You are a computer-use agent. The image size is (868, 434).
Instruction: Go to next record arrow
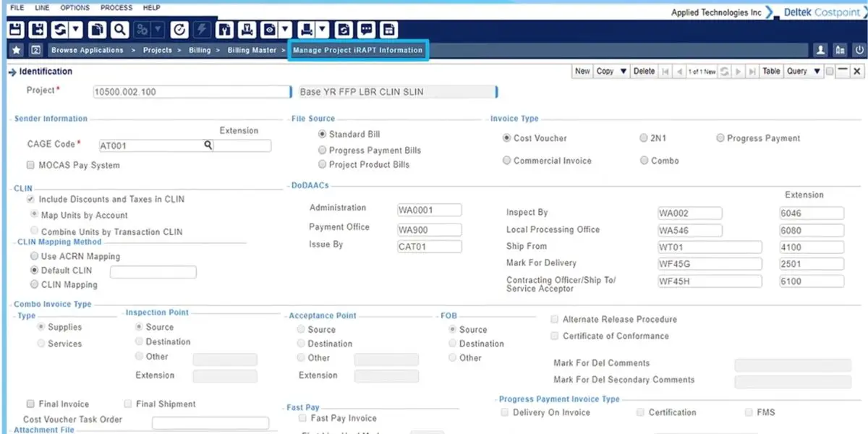[x=739, y=72]
